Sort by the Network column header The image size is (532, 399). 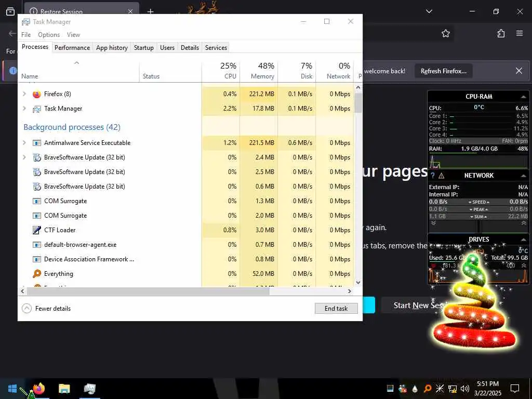point(335,71)
